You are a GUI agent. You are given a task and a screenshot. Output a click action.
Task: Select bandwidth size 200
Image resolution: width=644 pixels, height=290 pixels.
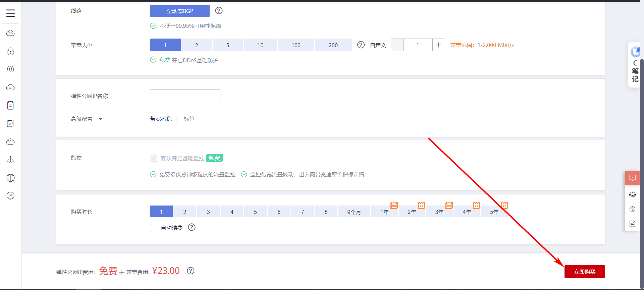click(333, 45)
